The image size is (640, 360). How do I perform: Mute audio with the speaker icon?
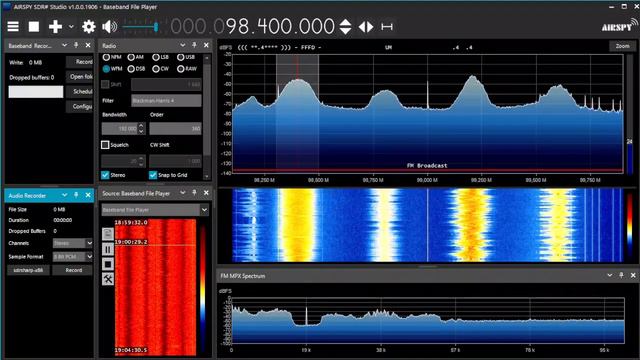pos(109,27)
